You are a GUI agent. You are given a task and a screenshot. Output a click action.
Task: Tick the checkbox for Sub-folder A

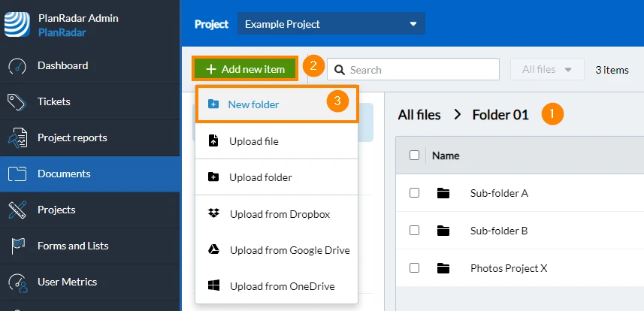click(414, 192)
